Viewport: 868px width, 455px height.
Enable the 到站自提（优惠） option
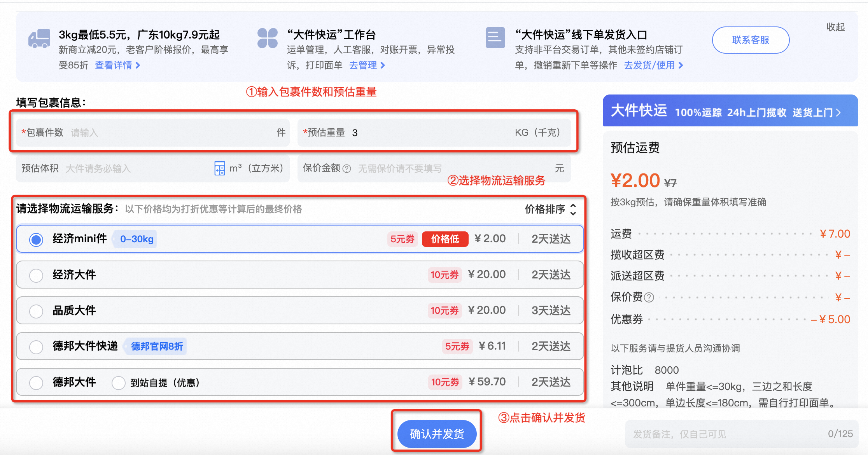click(x=118, y=383)
